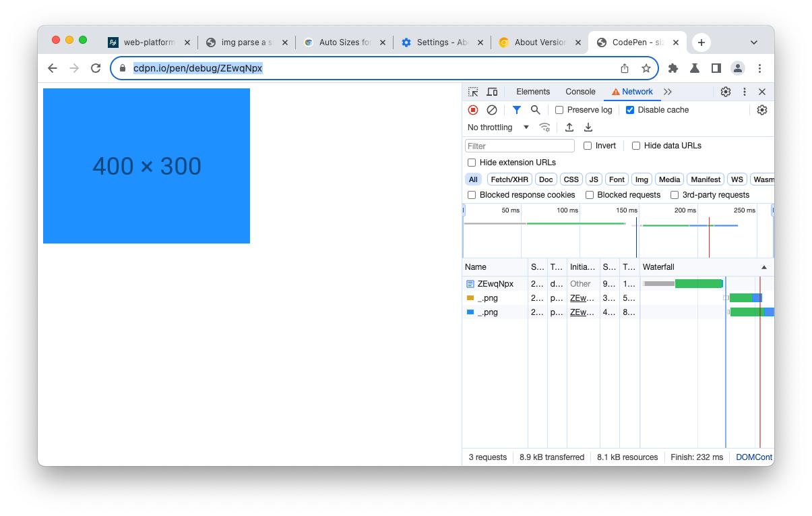The image size is (812, 516).
Task: Open network search
Action: click(x=535, y=109)
